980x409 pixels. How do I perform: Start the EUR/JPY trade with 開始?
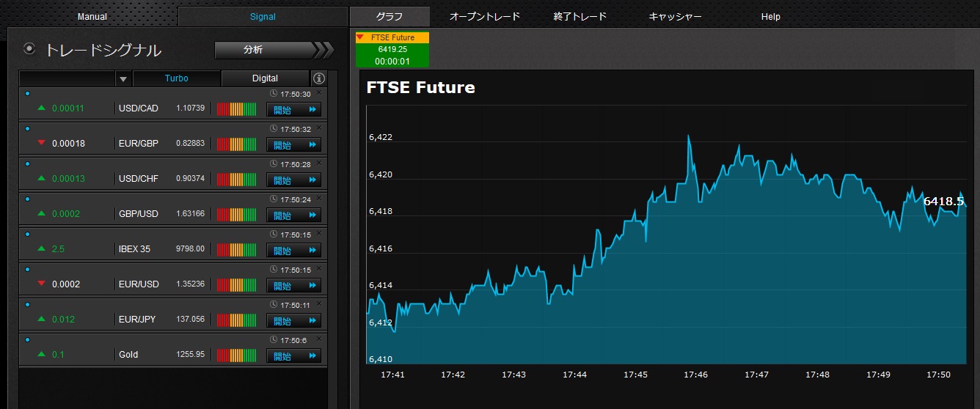click(293, 321)
